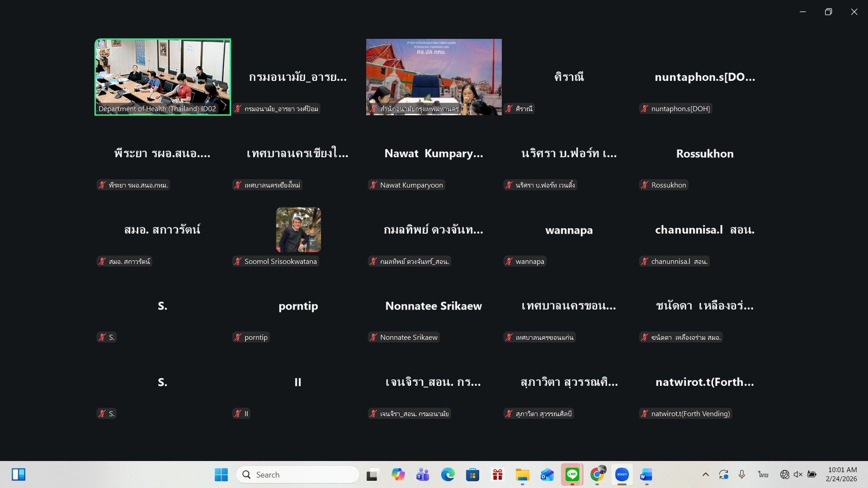Open Microsoft Teams taskbar icon

click(x=423, y=474)
